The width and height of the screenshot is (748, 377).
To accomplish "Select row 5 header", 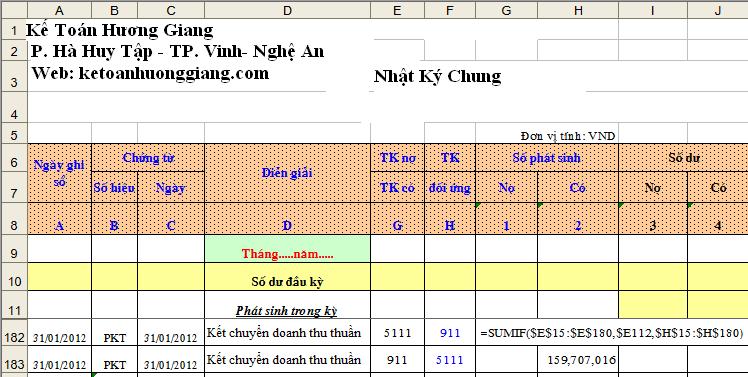I will tap(14, 133).
